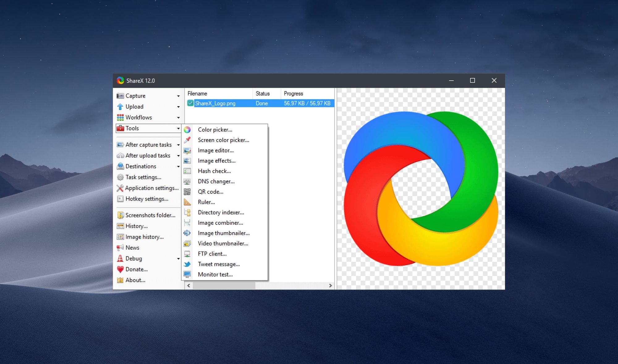618x364 pixels.
Task: Click the green checkmark icon beside ShareX_Logo.png
Action: coord(190,103)
